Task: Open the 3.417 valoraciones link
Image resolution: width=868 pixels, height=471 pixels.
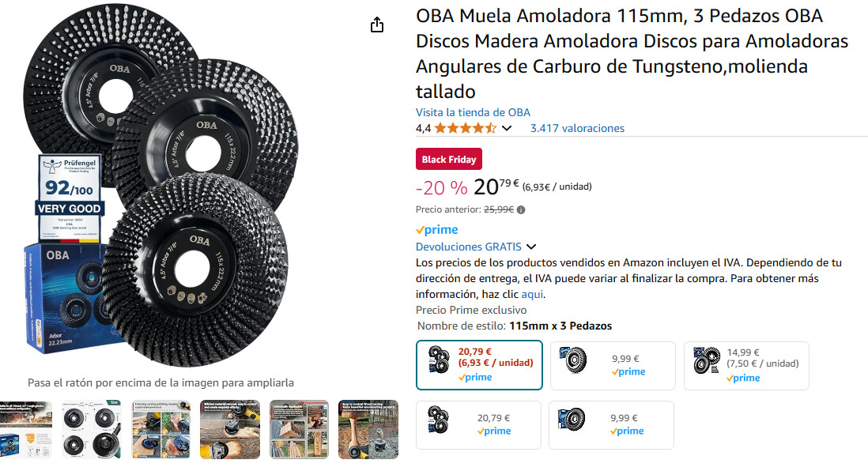Action: (577, 128)
